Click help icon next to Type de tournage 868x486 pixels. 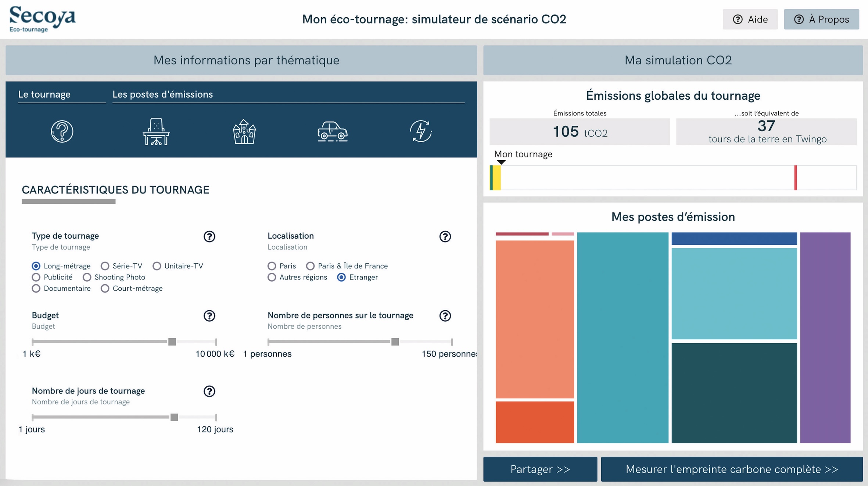(x=209, y=236)
